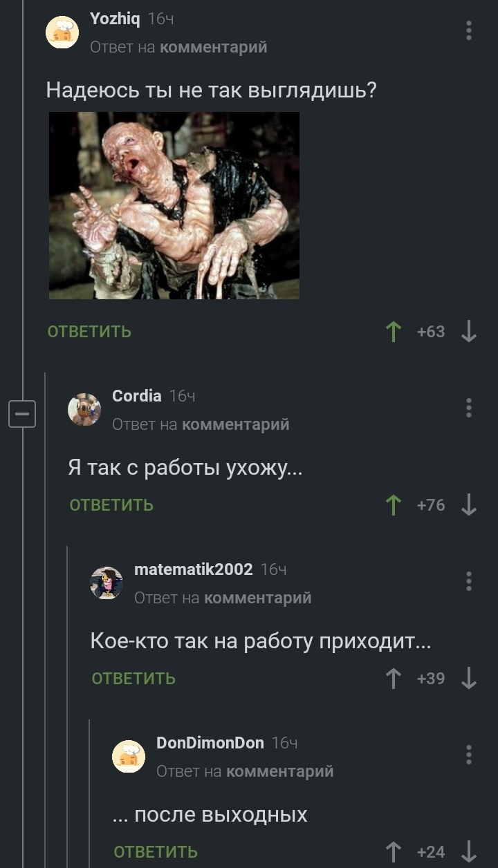The width and height of the screenshot is (498, 868).
Task: Downvote DonDimonDon's comment with +24 rating
Action: (x=469, y=851)
